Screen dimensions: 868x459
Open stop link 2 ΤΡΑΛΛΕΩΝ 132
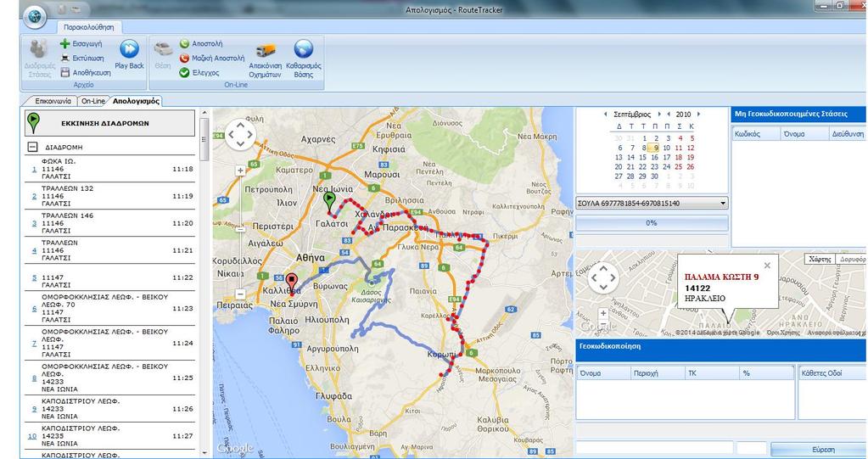click(34, 197)
